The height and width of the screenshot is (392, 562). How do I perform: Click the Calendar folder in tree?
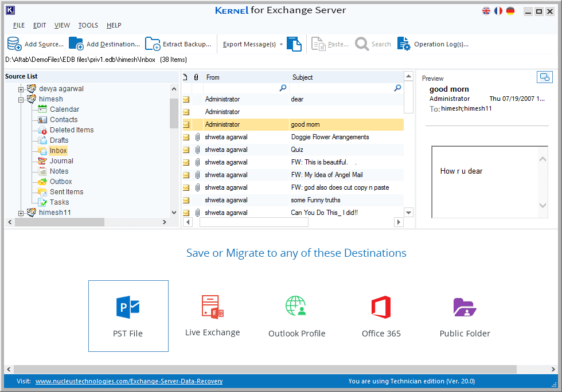(64, 109)
